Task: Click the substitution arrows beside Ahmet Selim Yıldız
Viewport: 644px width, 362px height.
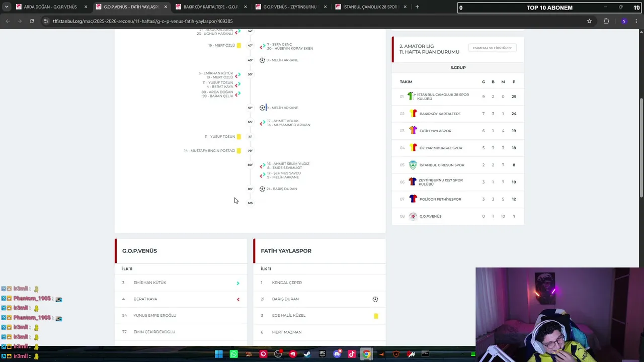Action: click(262, 166)
